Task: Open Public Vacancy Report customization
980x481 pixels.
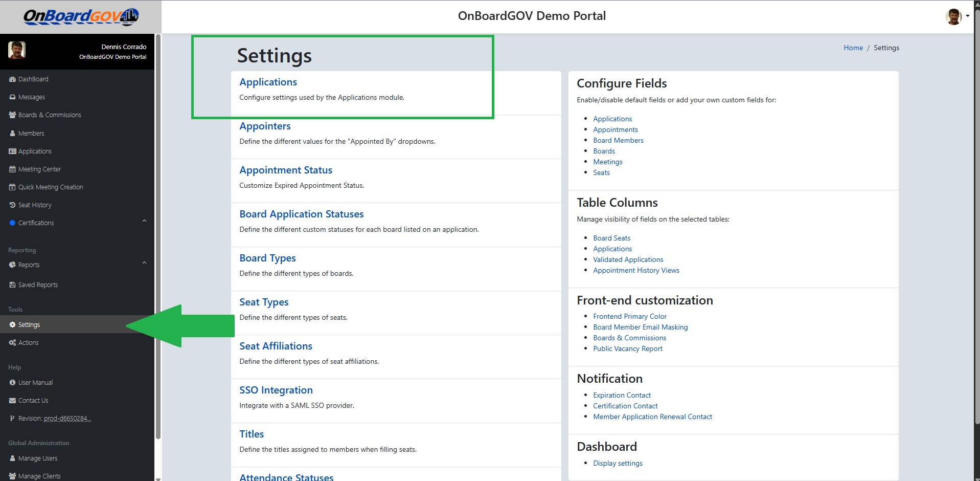Action: 628,349
